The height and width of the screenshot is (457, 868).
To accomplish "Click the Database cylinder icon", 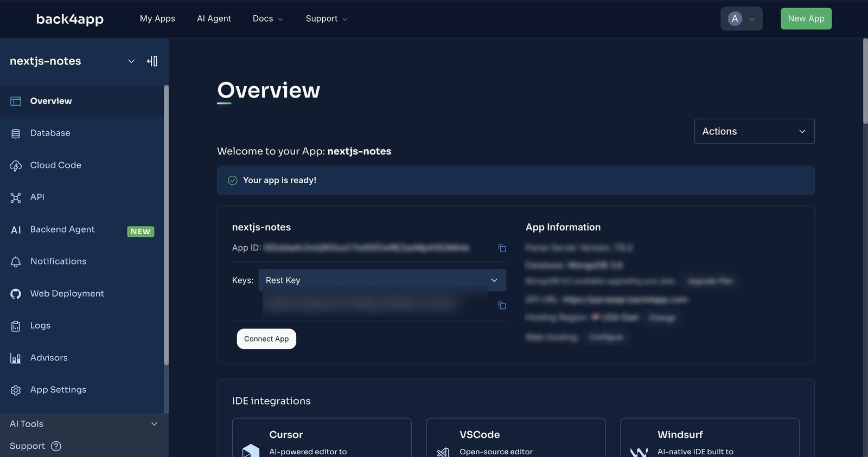I will coord(16,133).
